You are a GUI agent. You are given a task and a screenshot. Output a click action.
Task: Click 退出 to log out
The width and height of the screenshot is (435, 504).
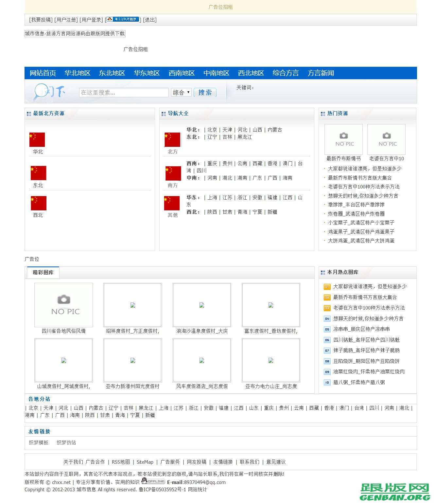[149, 20]
